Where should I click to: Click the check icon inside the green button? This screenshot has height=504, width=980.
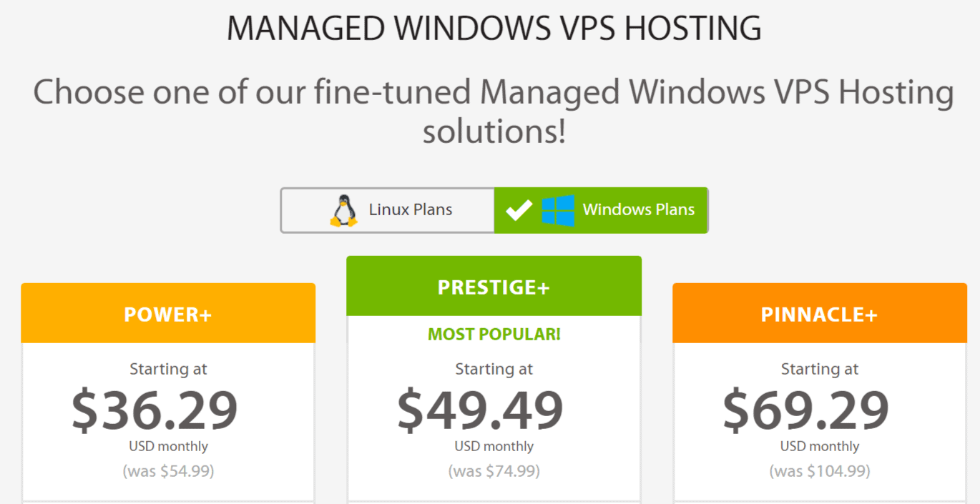click(519, 209)
